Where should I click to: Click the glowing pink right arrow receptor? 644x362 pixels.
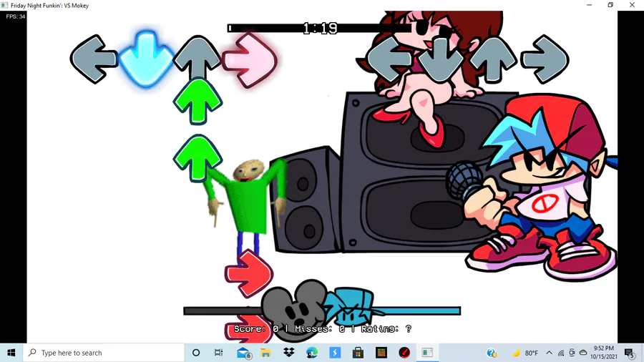[249, 60]
